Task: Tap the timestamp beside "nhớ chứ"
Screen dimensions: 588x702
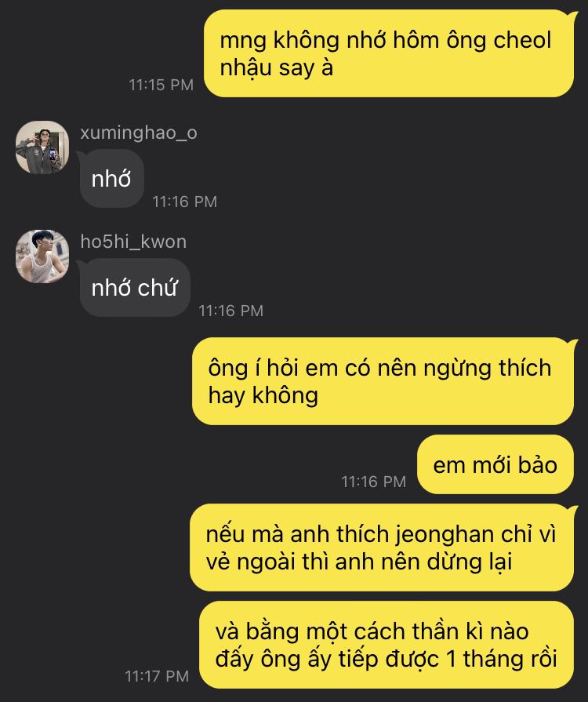Action: [231, 311]
